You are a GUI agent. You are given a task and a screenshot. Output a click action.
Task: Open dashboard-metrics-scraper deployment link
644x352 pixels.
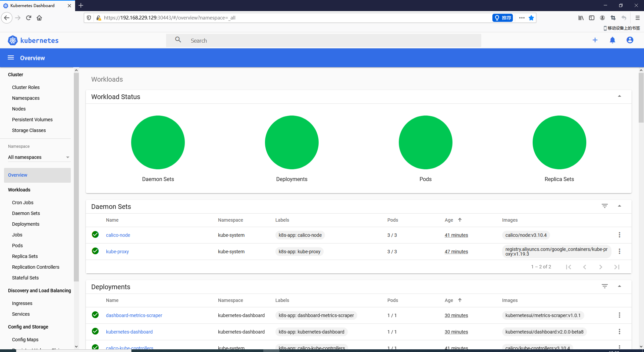pos(134,315)
